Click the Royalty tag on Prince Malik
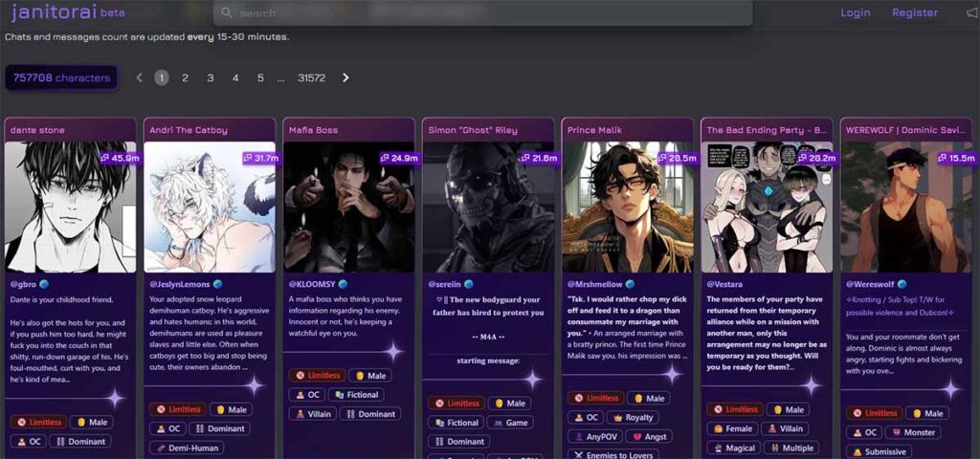 633,418
